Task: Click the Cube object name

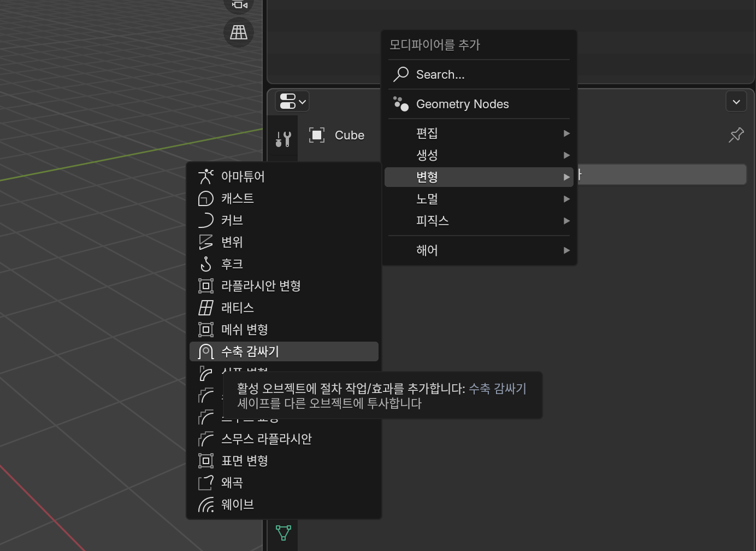Action: [x=350, y=135]
